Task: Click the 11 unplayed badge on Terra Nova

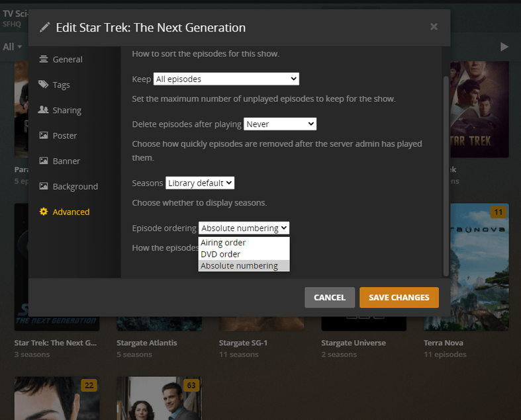Action: click(498, 212)
